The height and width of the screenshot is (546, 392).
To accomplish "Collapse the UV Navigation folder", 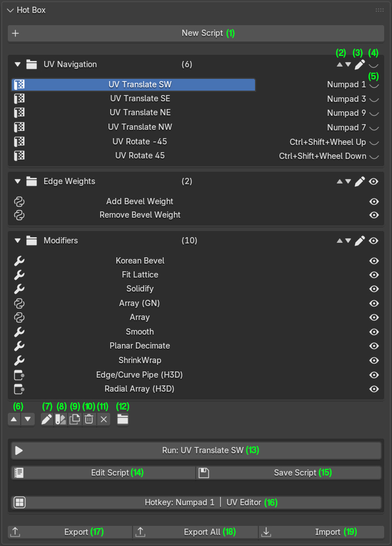I will tap(18, 64).
